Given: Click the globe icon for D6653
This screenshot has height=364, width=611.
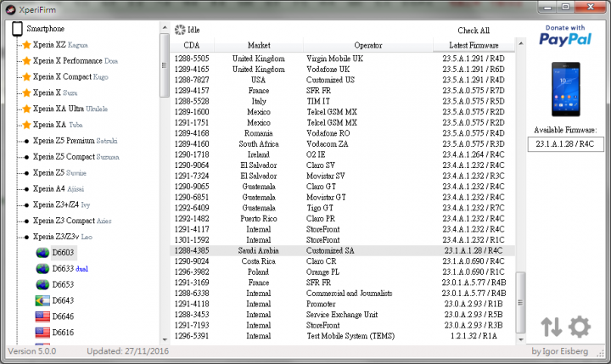Looking at the screenshot, I should [42, 284].
